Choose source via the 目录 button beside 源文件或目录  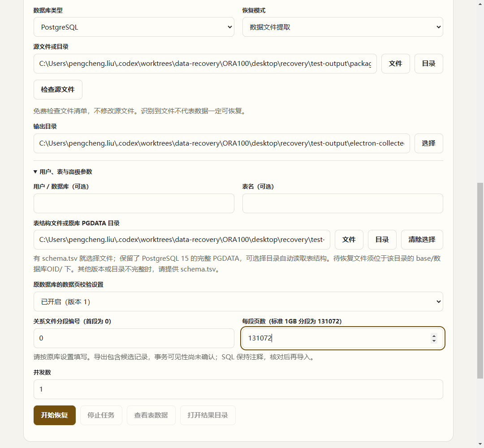428,64
